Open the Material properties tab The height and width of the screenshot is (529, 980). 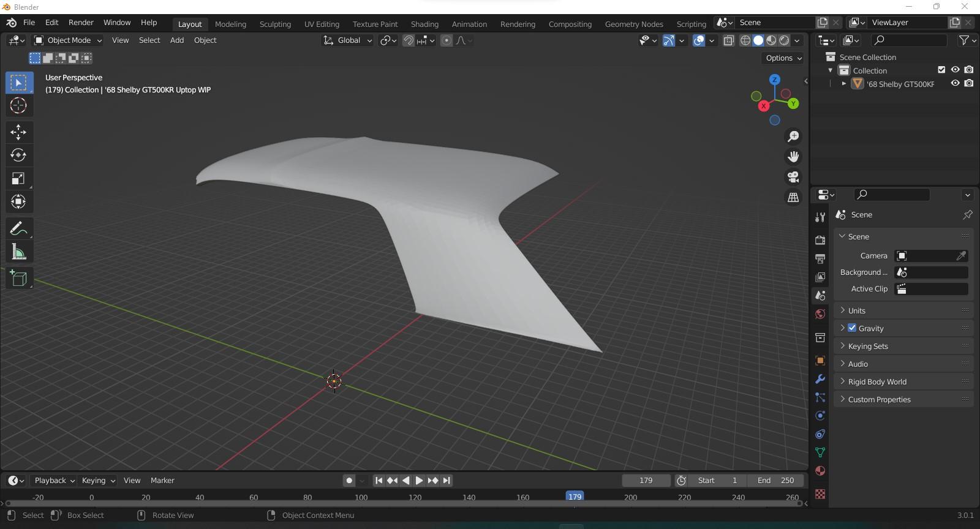coord(820,471)
